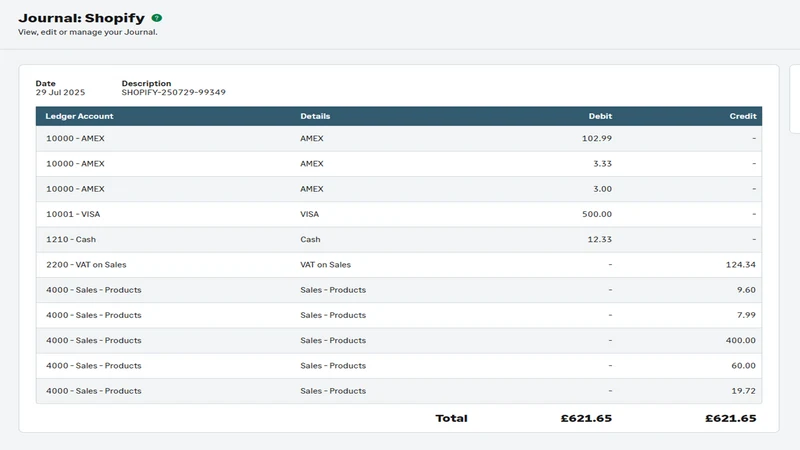This screenshot has width=800, height=450.
Task: Click the Details column header
Action: point(315,116)
